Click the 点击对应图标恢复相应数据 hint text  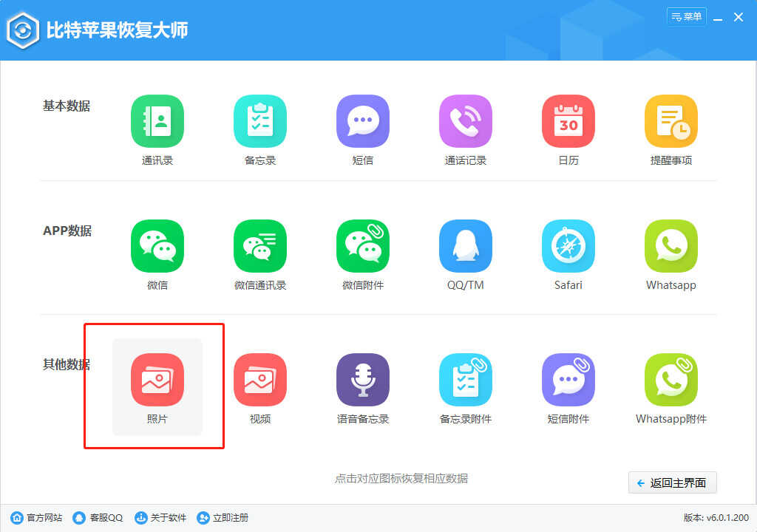[401, 478]
